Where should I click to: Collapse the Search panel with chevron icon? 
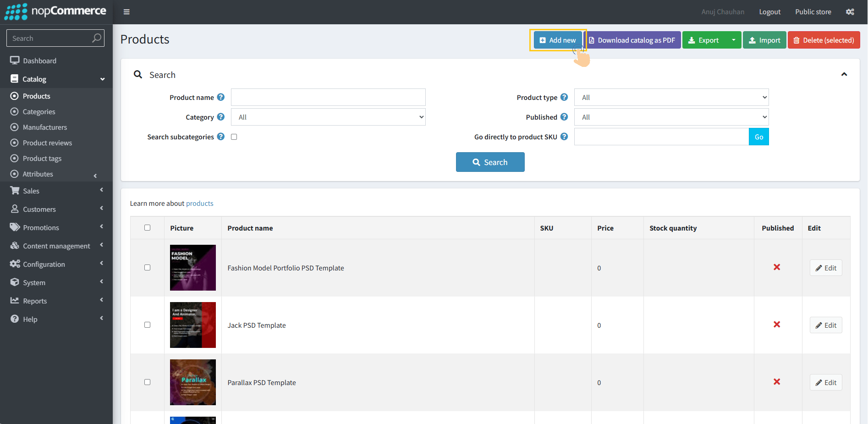tap(844, 74)
